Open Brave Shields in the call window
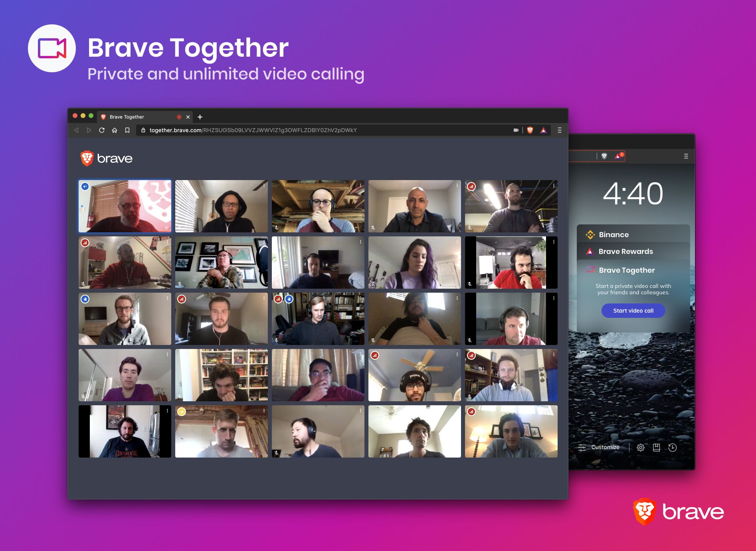 click(530, 130)
